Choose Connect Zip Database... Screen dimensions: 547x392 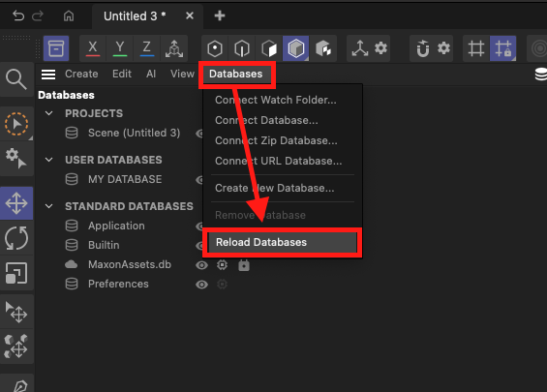click(276, 140)
